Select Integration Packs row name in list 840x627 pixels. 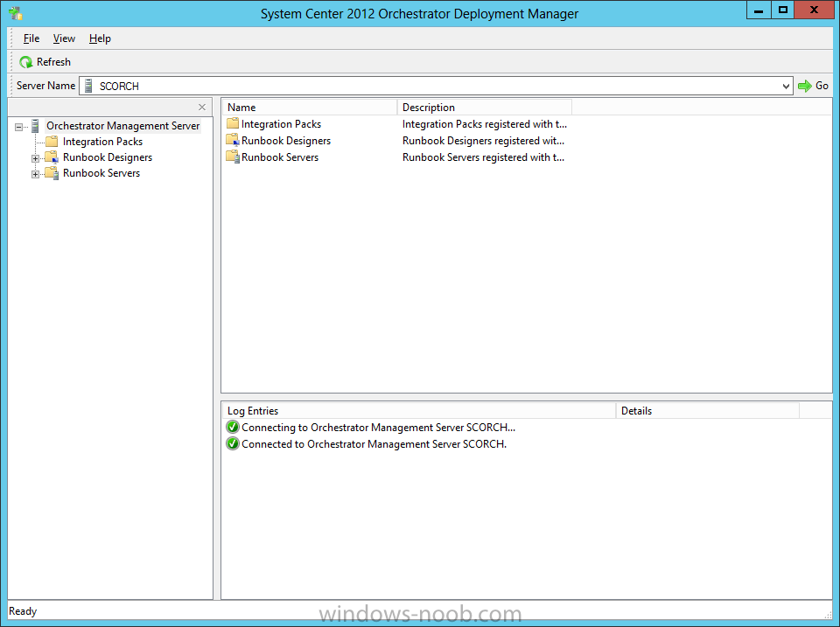tap(281, 123)
